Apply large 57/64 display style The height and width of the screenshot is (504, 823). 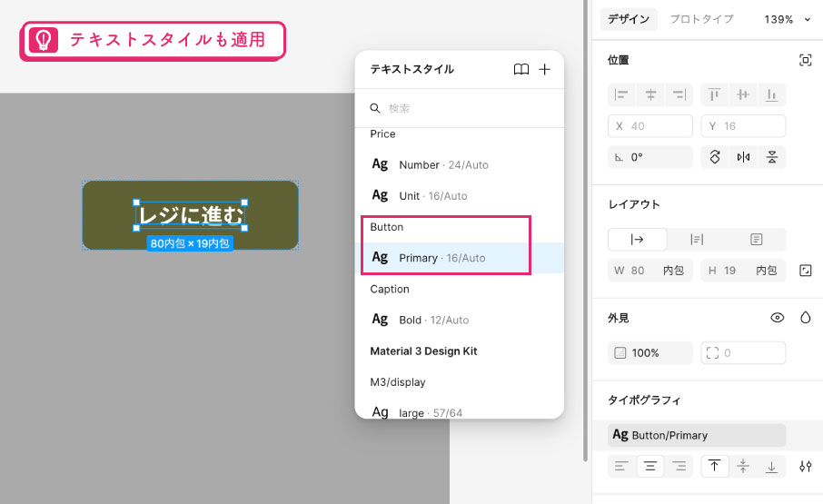pyautogui.click(x=460, y=411)
